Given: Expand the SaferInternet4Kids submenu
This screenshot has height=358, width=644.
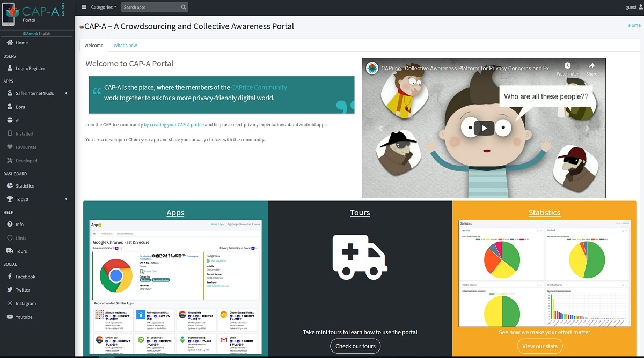Looking at the screenshot, I should click(x=66, y=93).
